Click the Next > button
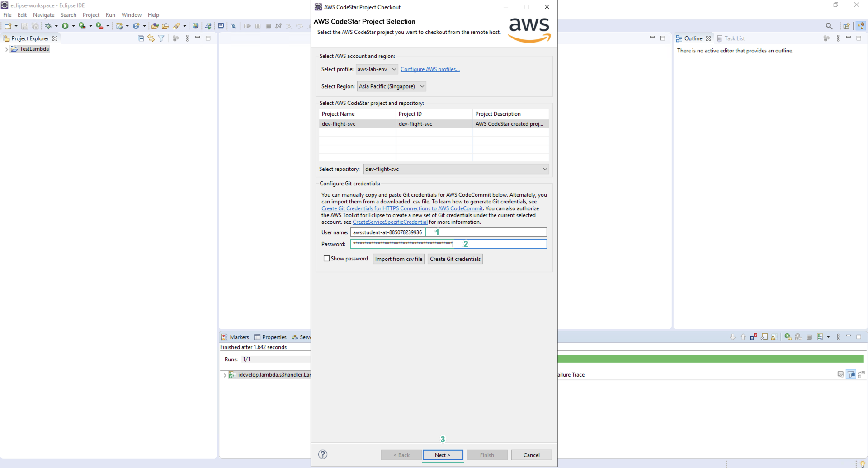 443,455
